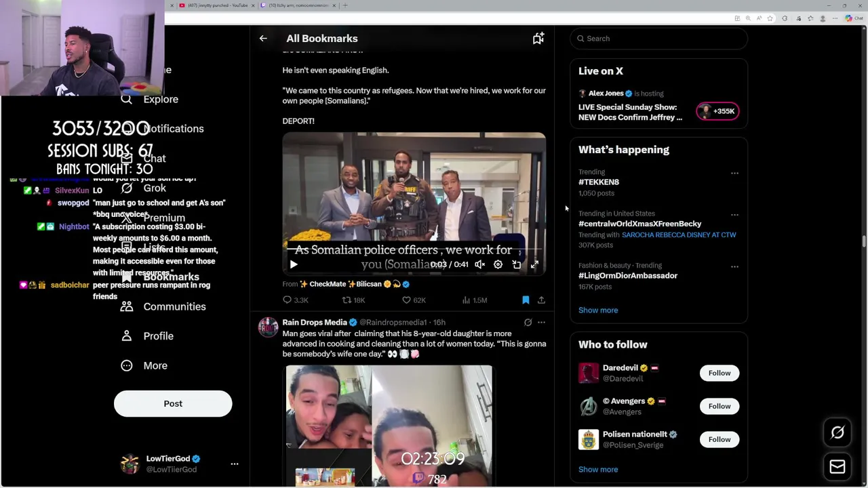
Task: Go back with the All Bookmarks arrow
Action: [x=263, y=39]
